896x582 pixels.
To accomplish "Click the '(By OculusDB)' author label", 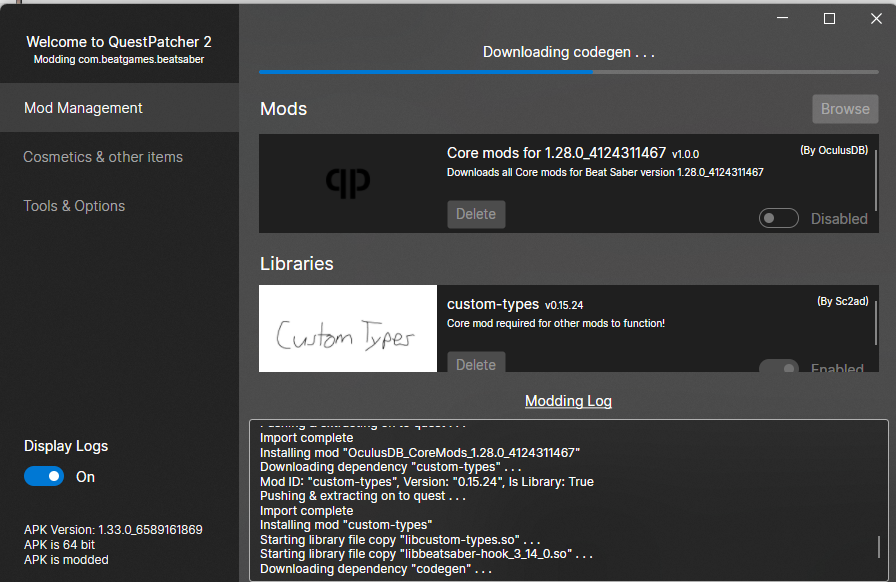I will pyautogui.click(x=834, y=150).
